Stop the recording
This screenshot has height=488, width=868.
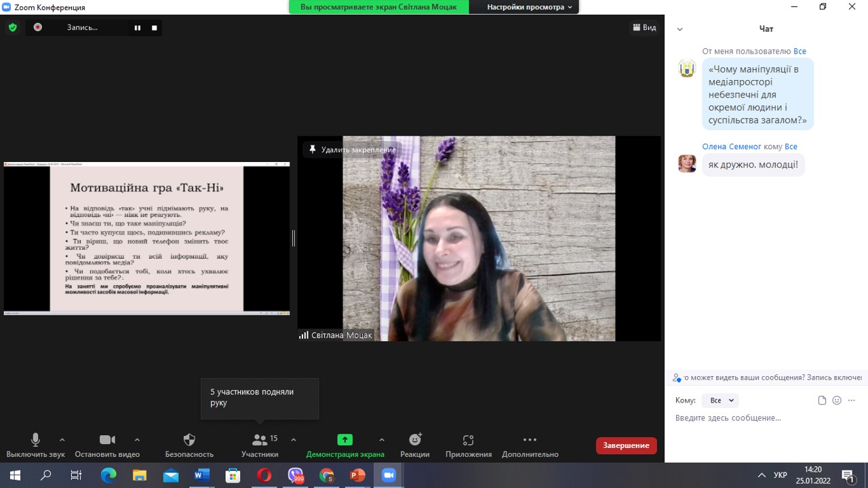pos(155,28)
